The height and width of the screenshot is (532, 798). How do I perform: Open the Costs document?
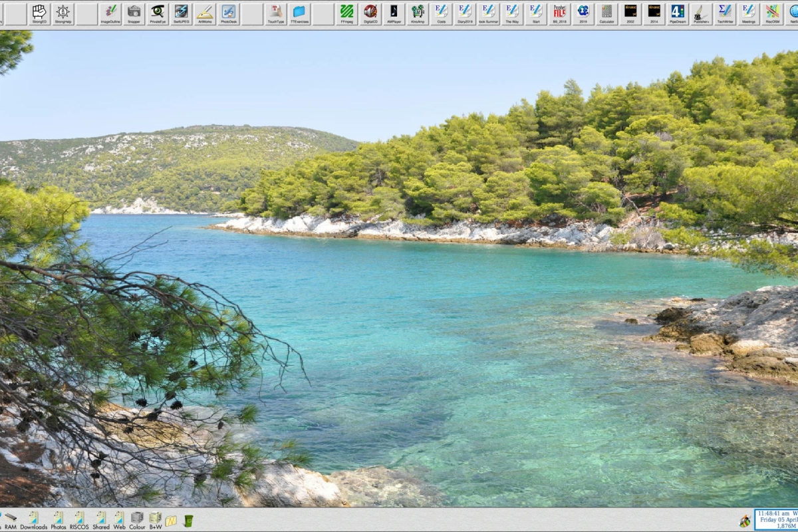click(442, 14)
